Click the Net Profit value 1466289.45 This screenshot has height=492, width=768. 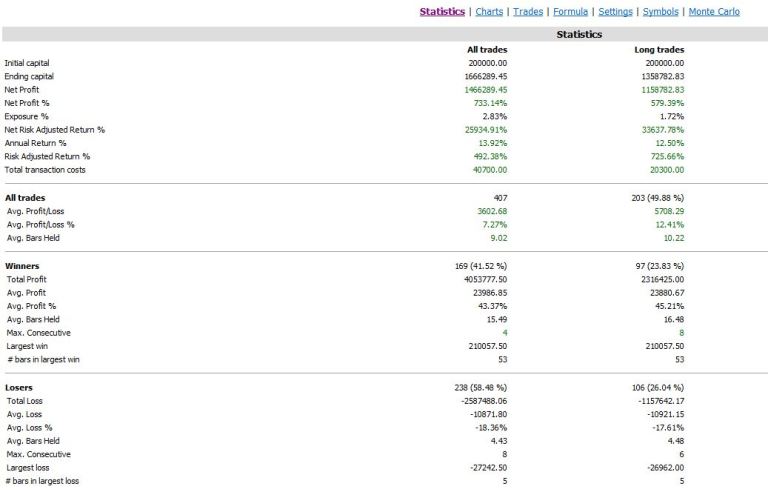pyautogui.click(x=485, y=90)
